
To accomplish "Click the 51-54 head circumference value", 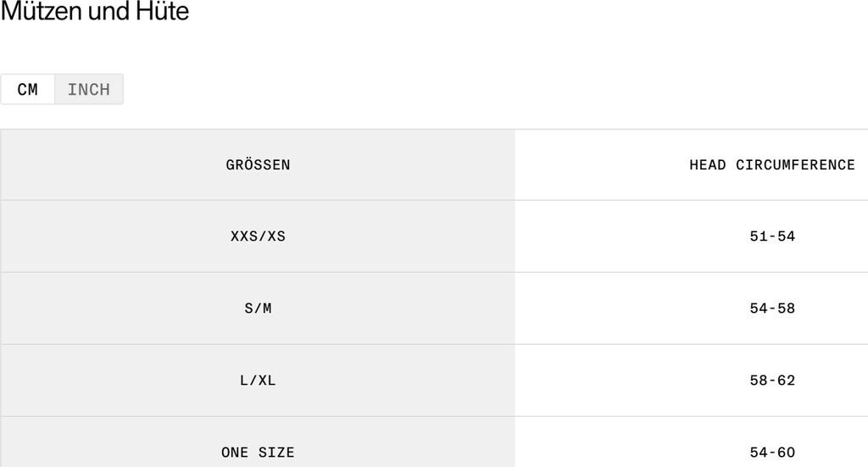I will [x=772, y=236].
